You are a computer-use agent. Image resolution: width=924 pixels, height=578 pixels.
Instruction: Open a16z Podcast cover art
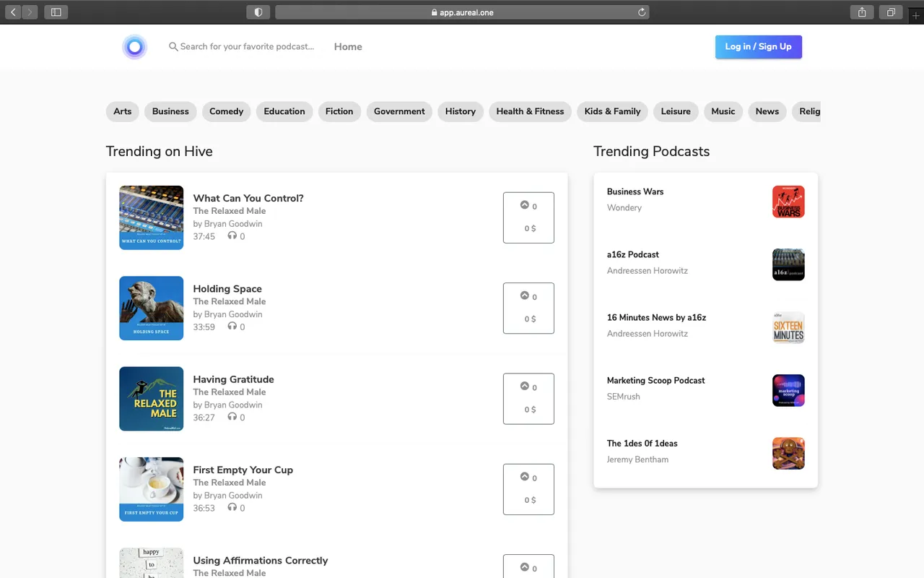click(x=788, y=264)
